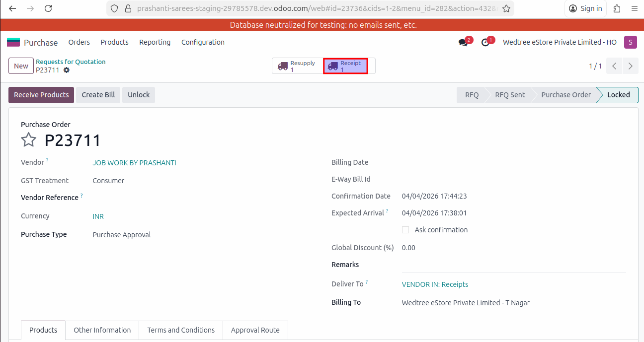
Task: Open Terms and Conditions tab
Action: click(x=181, y=330)
